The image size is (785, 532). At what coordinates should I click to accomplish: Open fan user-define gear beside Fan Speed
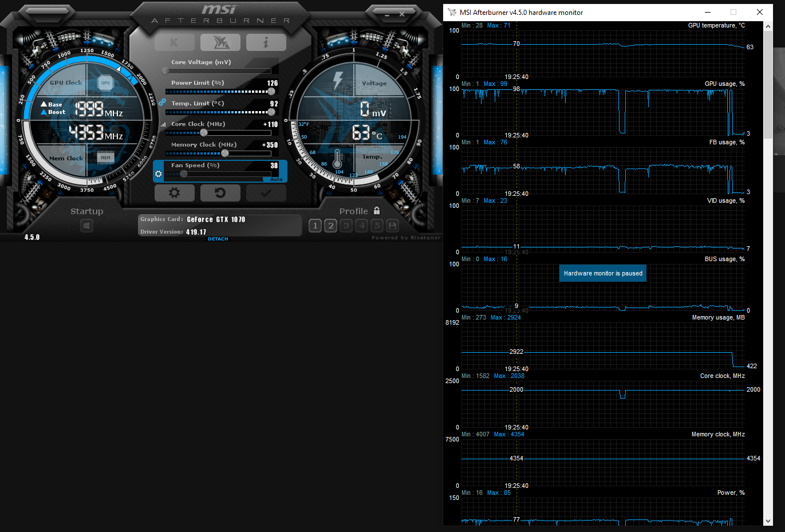pyautogui.click(x=159, y=174)
